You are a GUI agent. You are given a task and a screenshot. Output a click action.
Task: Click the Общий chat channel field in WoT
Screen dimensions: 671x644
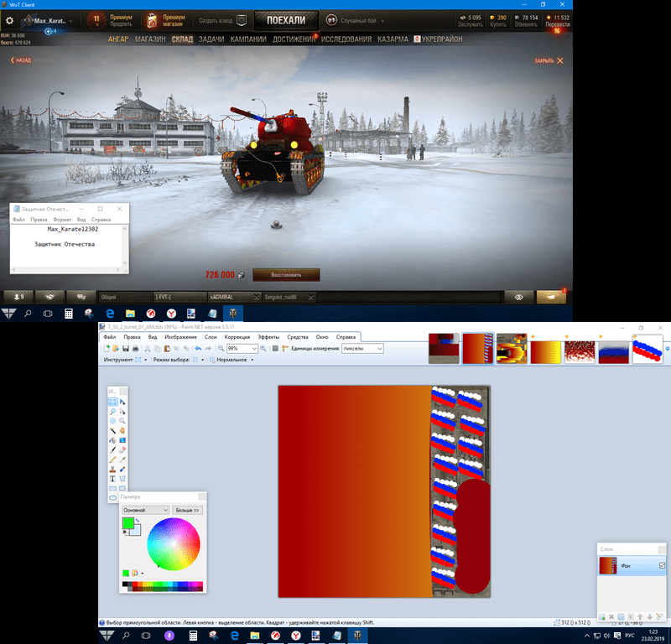point(125,297)
